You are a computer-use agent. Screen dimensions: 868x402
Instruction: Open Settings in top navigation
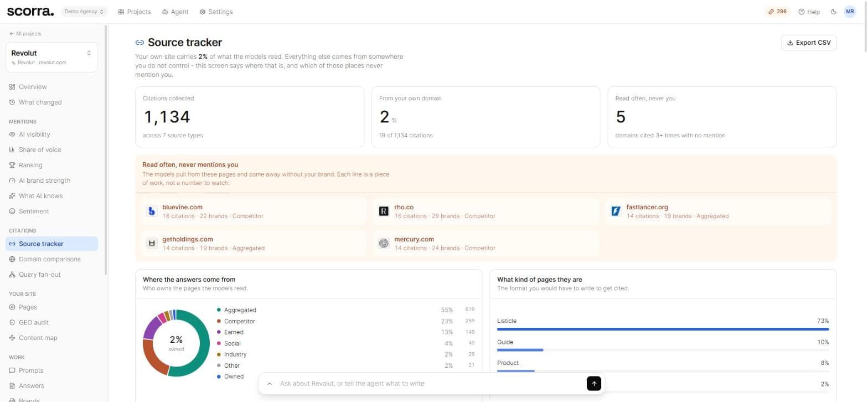coord(216,12)
